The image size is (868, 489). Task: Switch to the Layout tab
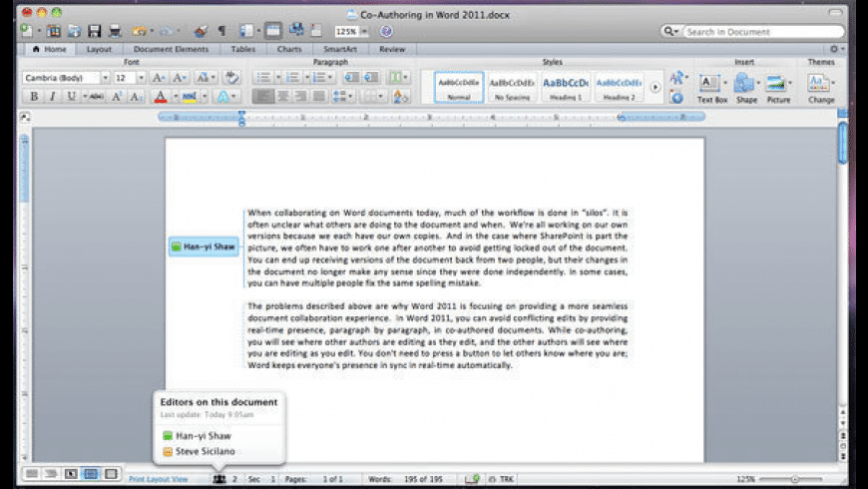(99, 49)
